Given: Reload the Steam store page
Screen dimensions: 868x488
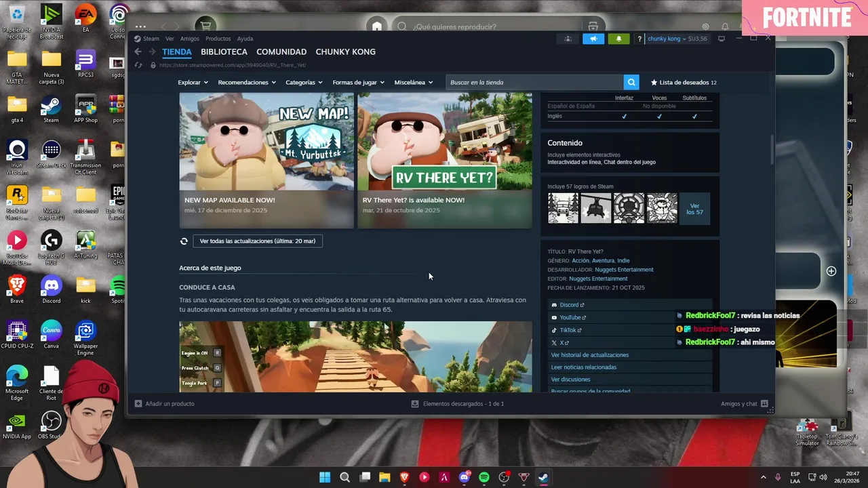Looking at the screenshot, I should click(138, 65).
